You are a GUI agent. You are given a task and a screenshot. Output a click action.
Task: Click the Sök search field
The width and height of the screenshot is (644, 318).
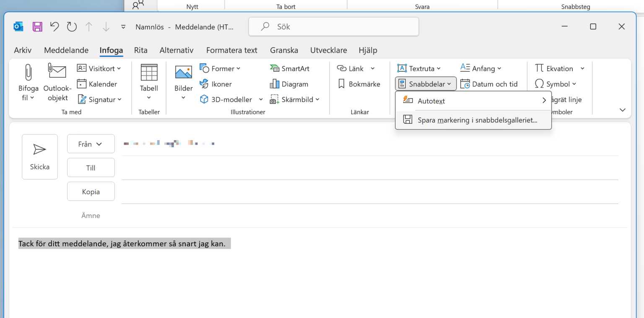(333, 26)
